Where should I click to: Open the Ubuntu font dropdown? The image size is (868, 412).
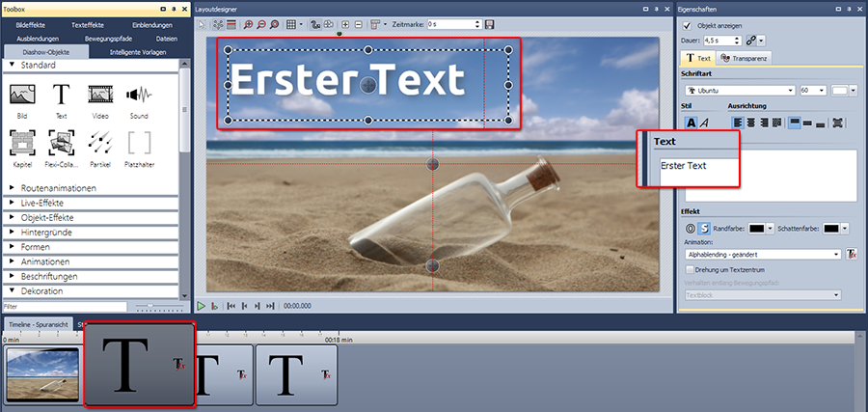(790, 91)
